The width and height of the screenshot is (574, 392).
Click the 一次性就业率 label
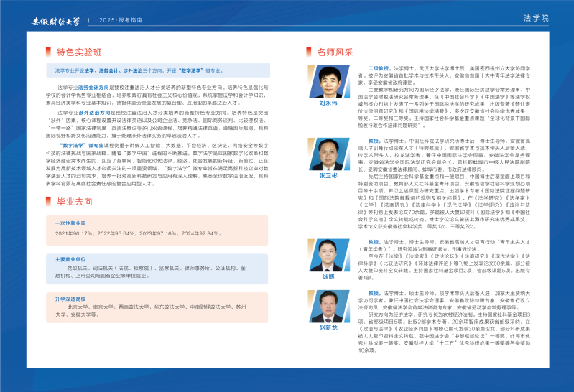[70, 223]
